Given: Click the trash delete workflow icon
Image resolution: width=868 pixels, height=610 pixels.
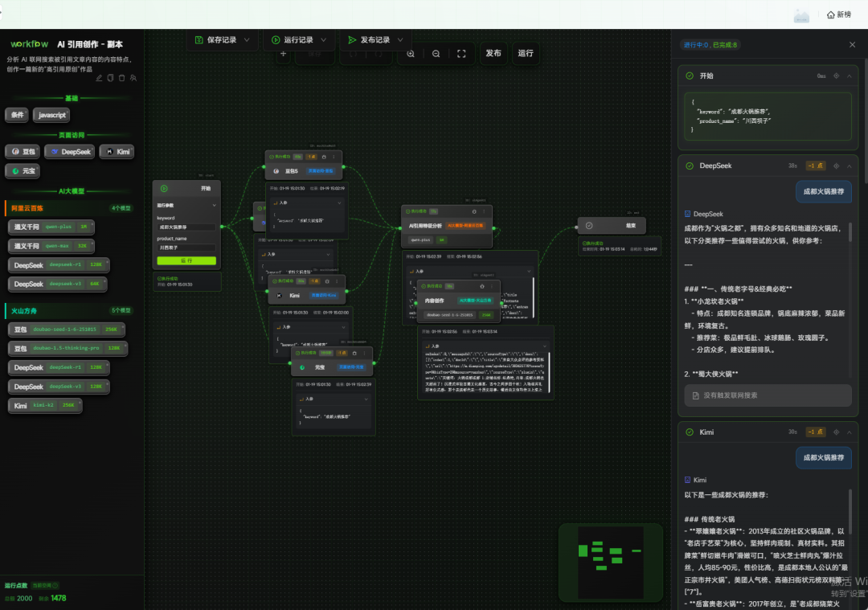Looking at the screenshot, I should (x=122, y=78).
